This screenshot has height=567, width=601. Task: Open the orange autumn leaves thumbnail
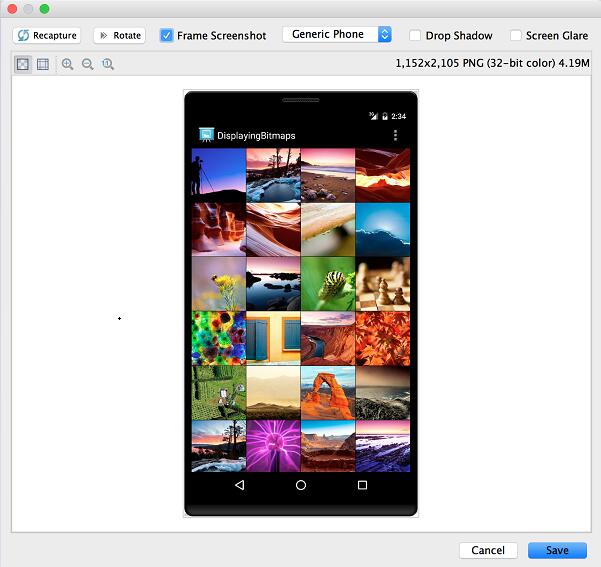point(383,339)
